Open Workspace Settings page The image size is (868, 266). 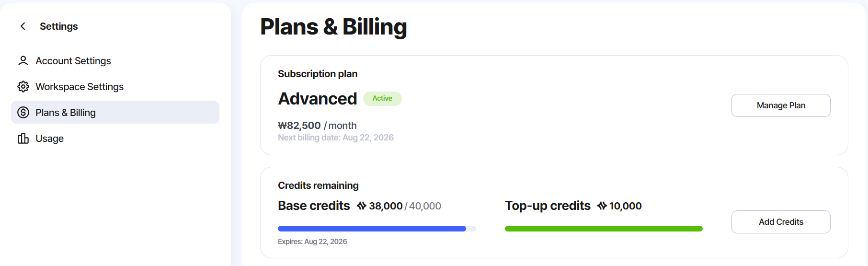(115, 86)
